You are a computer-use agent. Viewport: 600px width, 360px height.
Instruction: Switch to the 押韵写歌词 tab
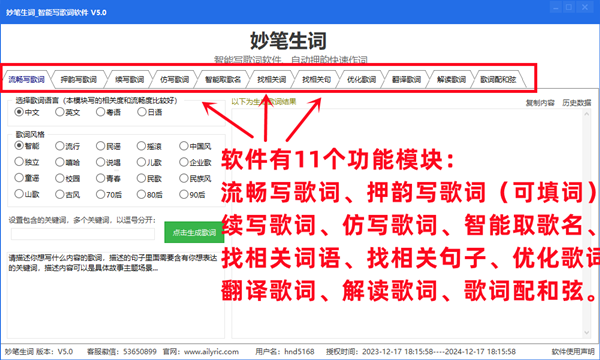[78, 80]
